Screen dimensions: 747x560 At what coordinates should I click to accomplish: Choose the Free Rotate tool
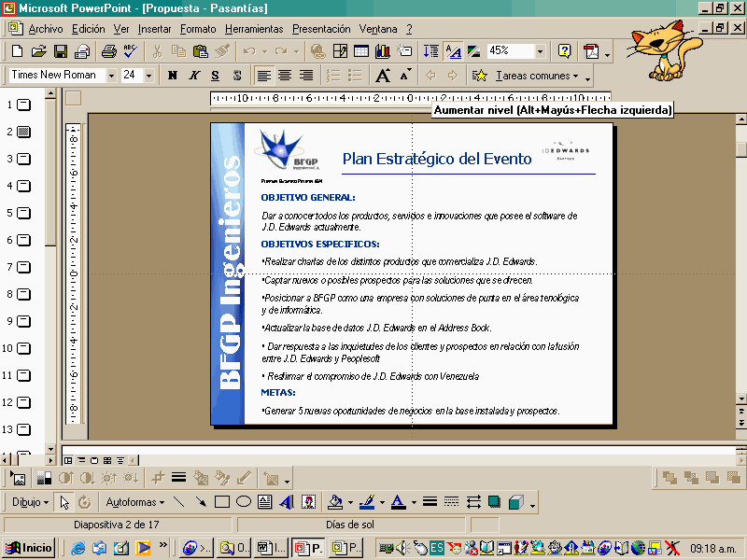[x=85, y=502]
